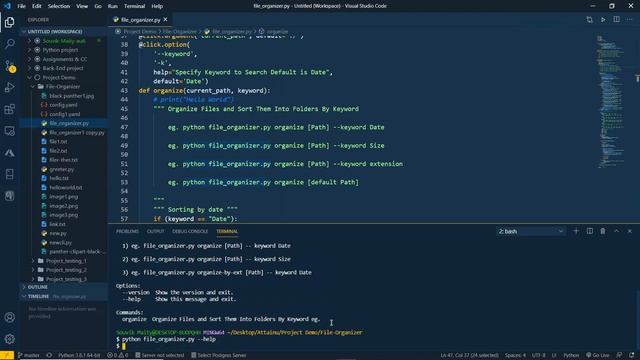Open helloworld.txt in the explorer

65,187
